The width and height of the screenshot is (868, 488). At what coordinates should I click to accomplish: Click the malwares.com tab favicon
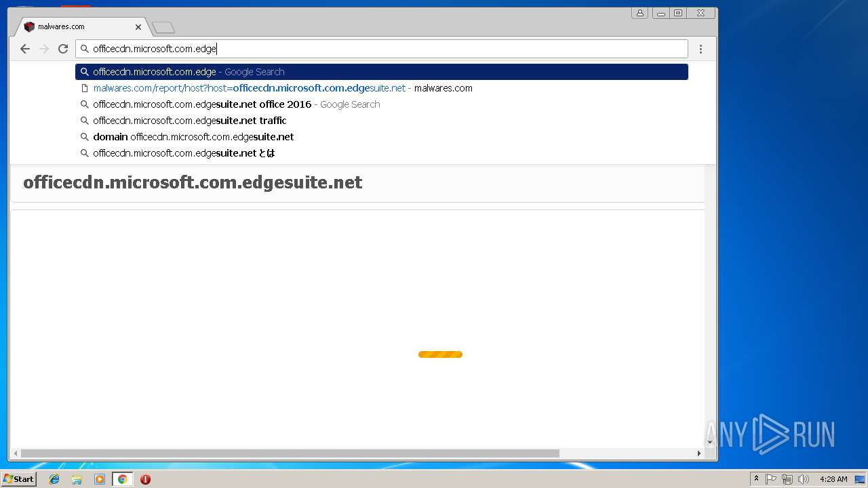pyautogui.click(x=29, y=27)
